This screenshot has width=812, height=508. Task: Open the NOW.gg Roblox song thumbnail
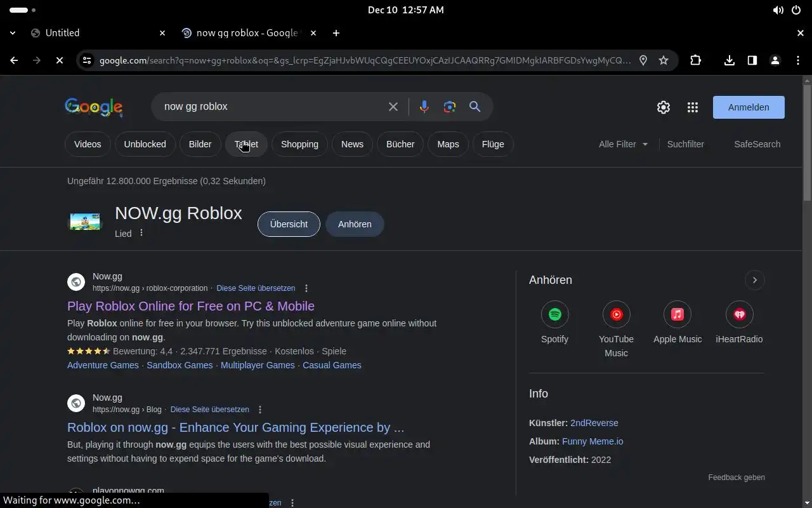click(x=85, y=222)
